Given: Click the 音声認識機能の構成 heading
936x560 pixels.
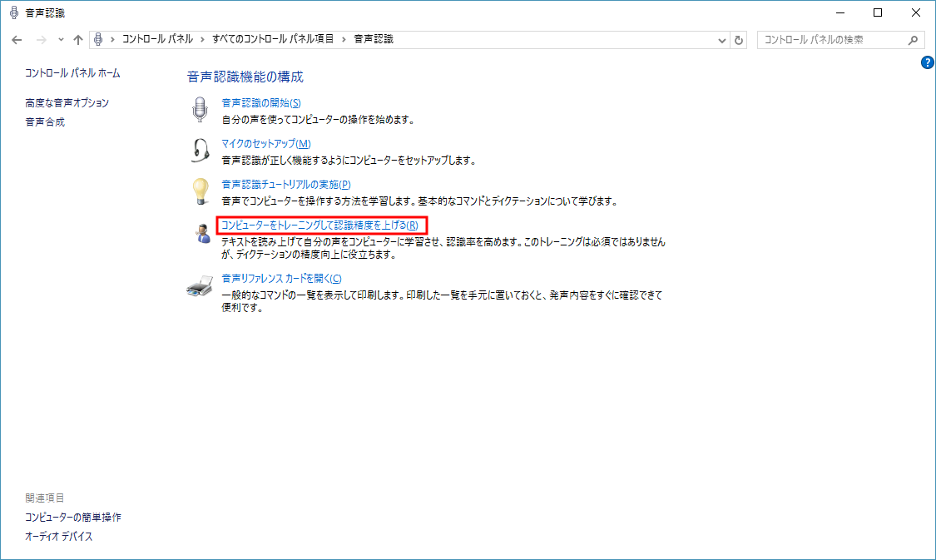Looking at the screenshot, I should (x=245, y=77).
